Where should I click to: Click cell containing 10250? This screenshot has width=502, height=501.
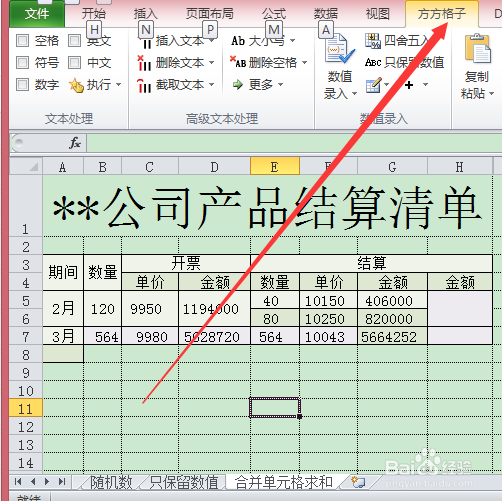328,318
